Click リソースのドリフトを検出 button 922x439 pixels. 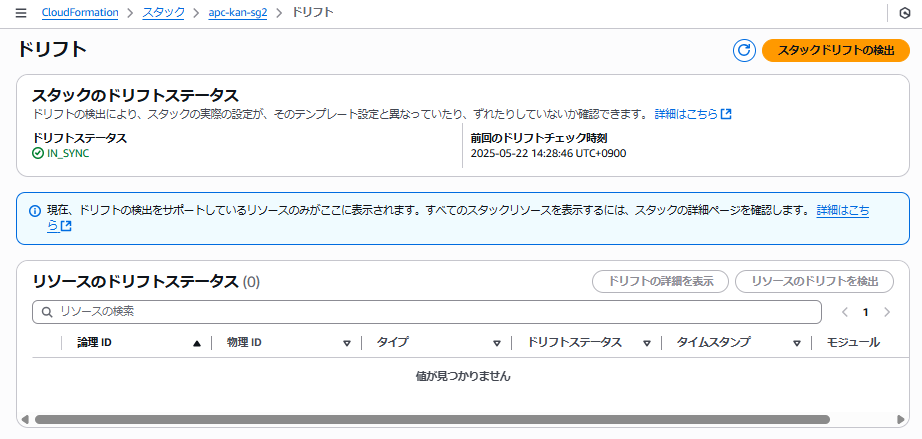pyautogui.click(x=814, y=282)
